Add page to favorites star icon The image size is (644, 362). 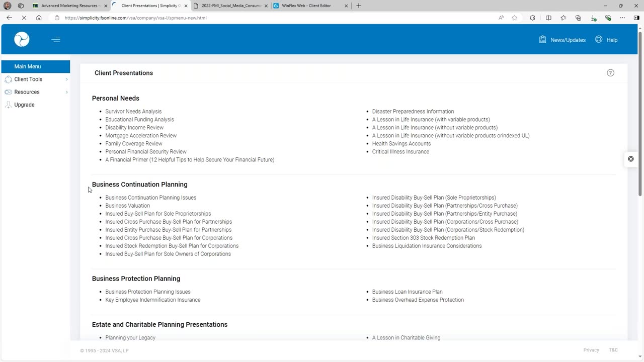pyautogui.click(x=514, y=18)
